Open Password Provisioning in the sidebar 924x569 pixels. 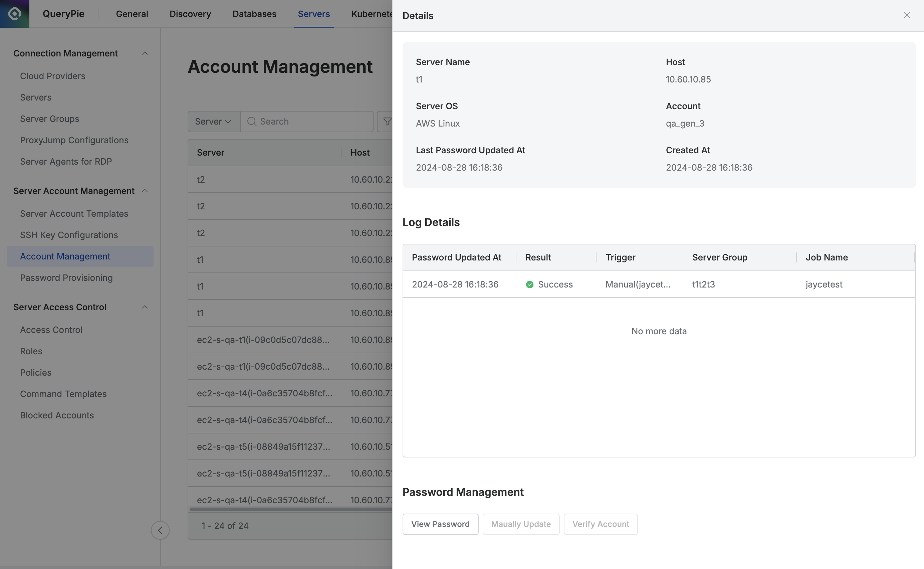point(66,278)
